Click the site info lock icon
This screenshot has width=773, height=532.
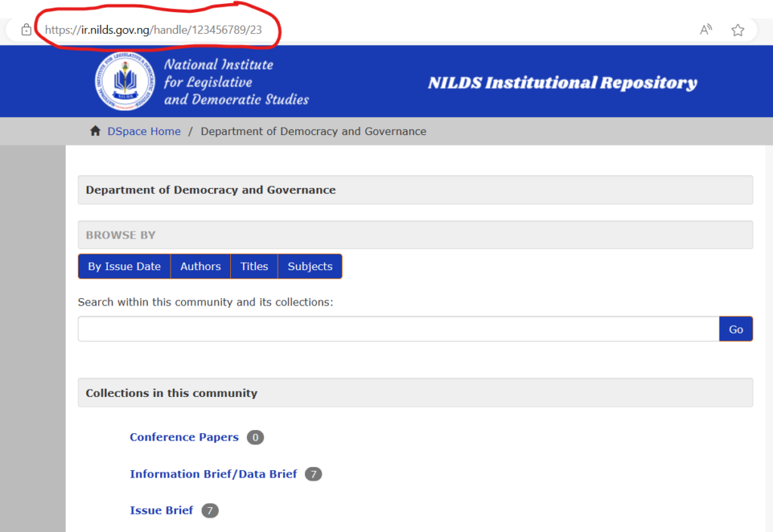point(26,30)
